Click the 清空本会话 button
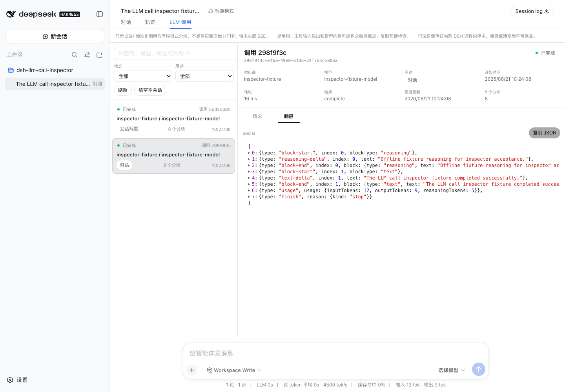The height and width of the screenshot is (392, 565). coord(150,90)
